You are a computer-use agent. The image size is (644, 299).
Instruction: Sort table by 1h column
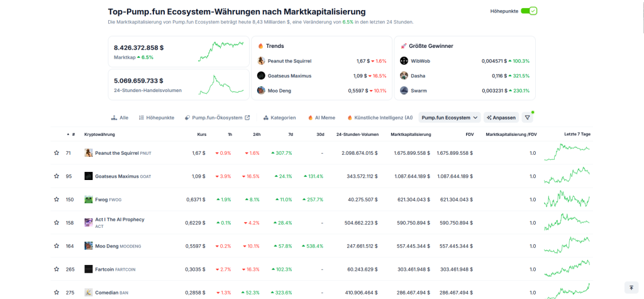(229, 135)
